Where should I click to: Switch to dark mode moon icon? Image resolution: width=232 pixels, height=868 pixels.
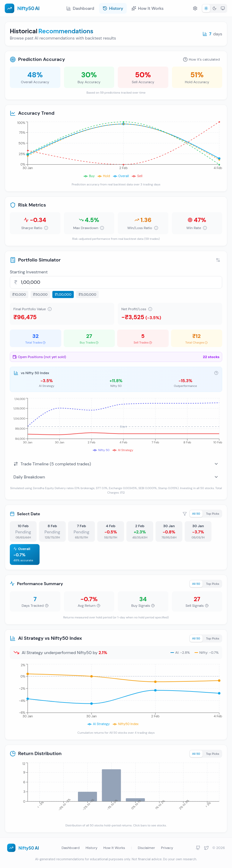coord(214,8)
